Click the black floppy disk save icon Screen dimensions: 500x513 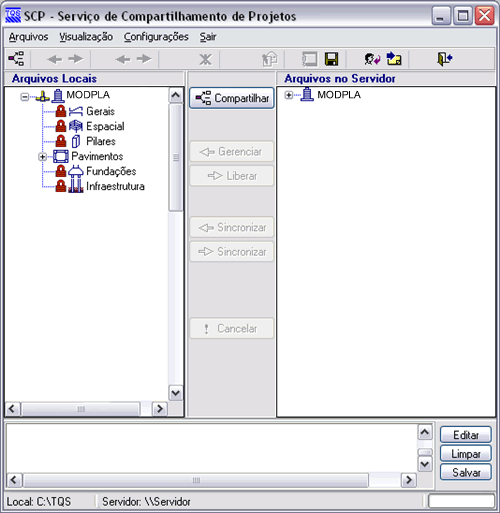coord(331,59)
